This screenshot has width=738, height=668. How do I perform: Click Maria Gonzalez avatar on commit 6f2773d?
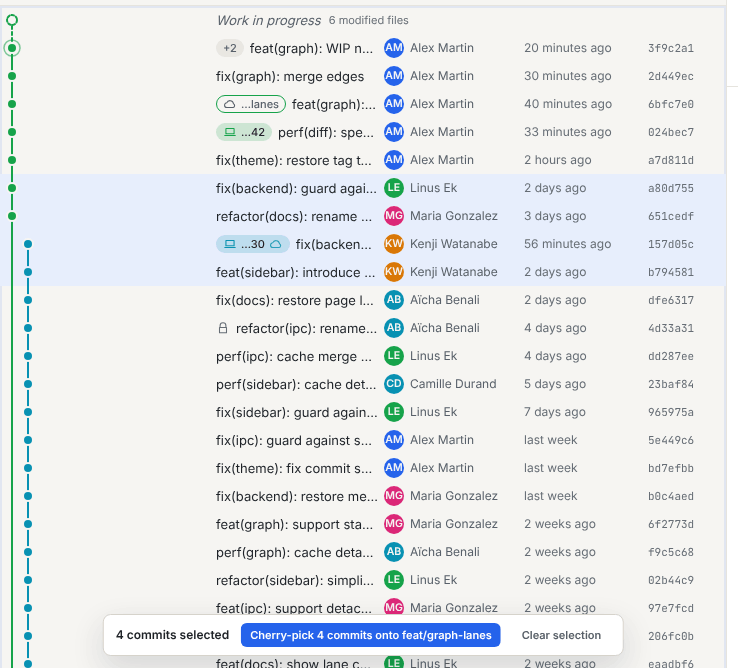pyautogui.click(x=394, y=524)
